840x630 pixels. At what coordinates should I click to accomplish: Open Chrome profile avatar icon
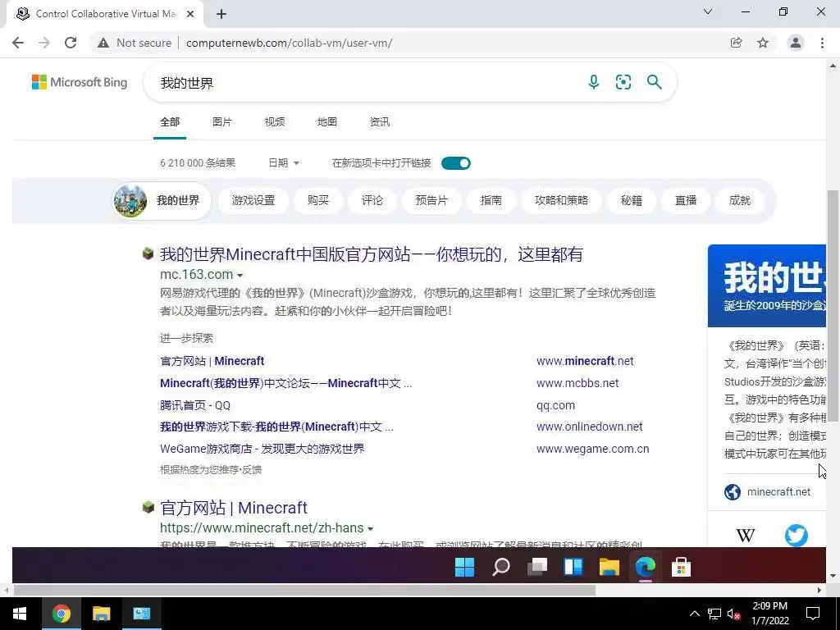click(796, 43)
